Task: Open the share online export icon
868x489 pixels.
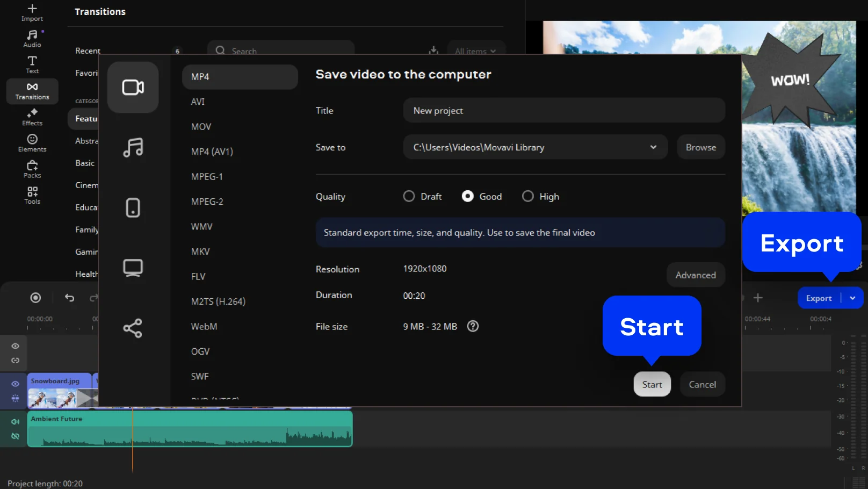Action: pos(133,328)
